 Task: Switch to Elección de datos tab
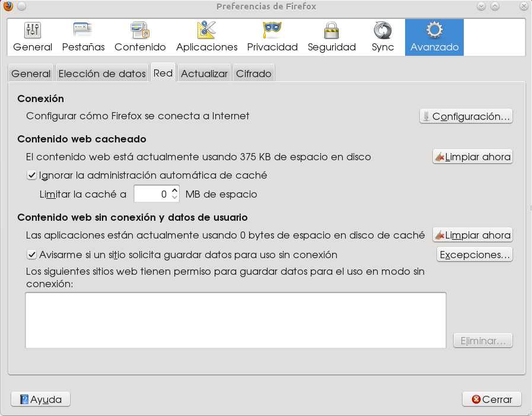point(102,74)
